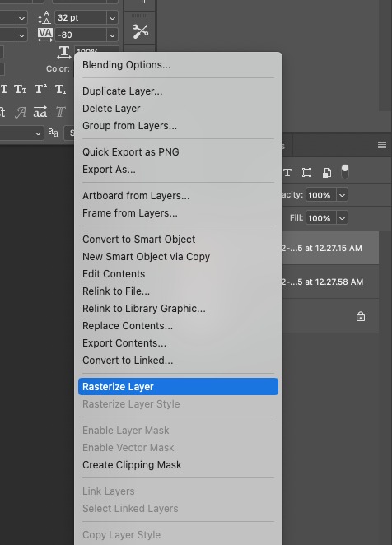Viewport: 392px width, 545px height.
Task: Open the Fill 100% dropdown arrow
Action: [x=342, y=218]
